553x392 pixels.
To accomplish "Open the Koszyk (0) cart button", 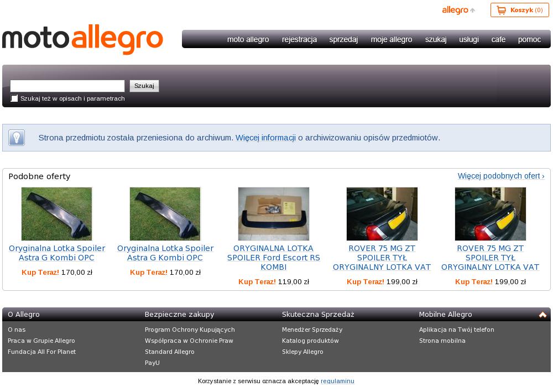I will click(519, 10).
